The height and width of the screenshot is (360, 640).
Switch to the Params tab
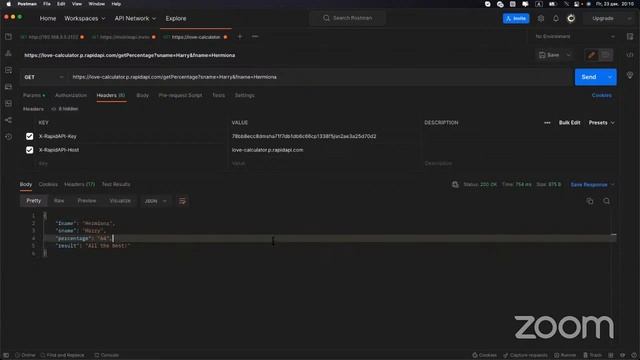(x=34, y=95)
